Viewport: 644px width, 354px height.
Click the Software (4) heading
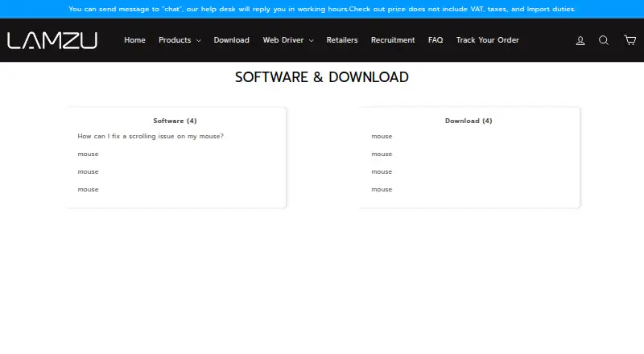tap(175, 121)
